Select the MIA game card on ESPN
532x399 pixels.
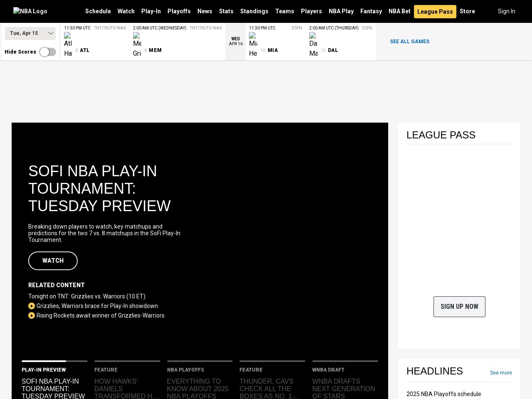pos(276,42)
